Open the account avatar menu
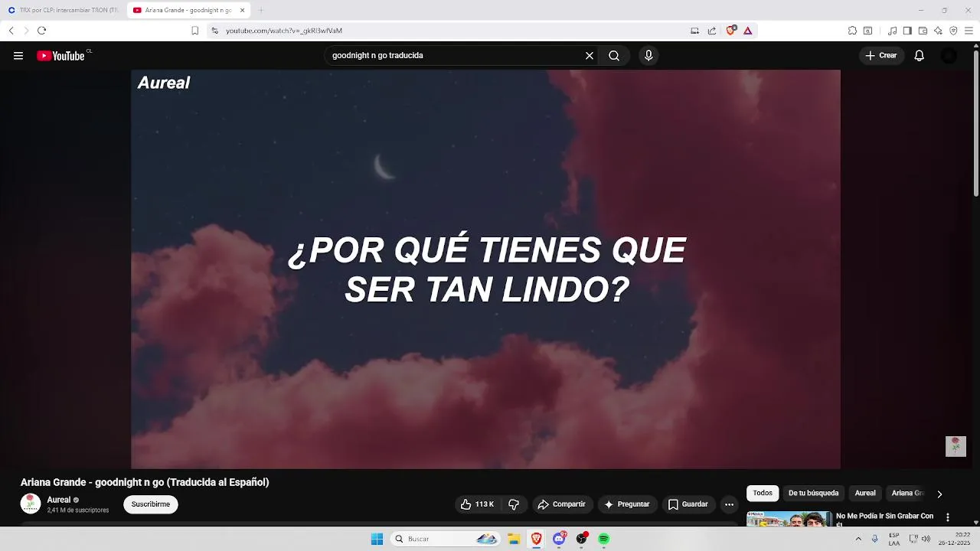 tap(949, 56)
